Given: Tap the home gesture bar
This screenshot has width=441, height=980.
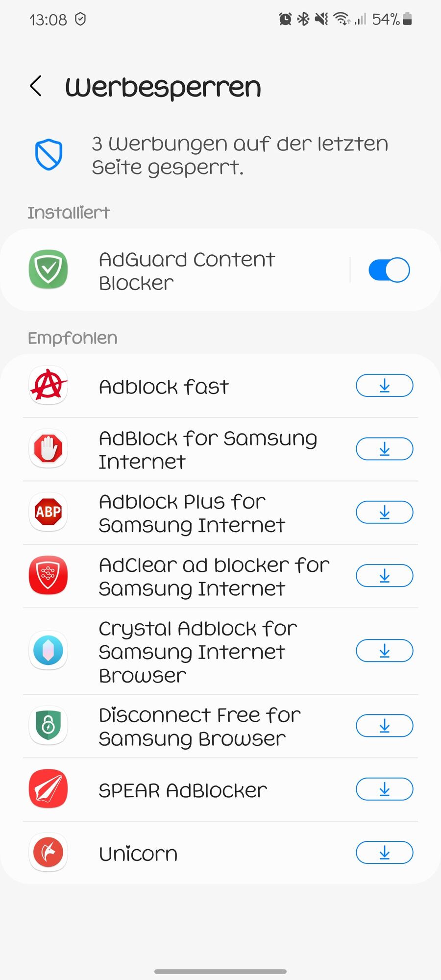Looking at the screenshot, I should point(220,971).
